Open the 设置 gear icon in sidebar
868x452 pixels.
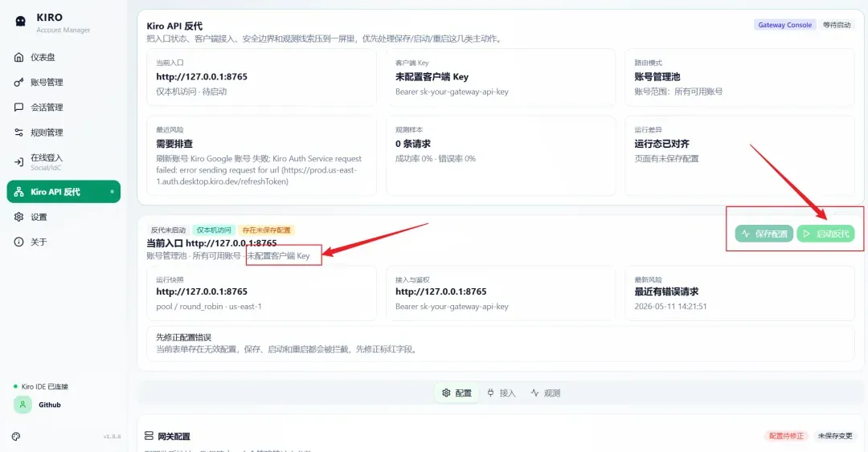tap(18, 216)
